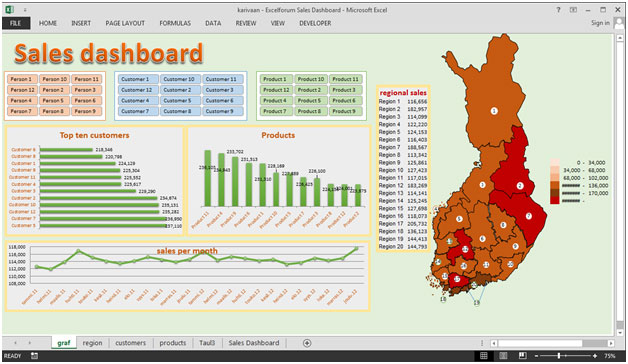This screenshot has width=628, height=364.
Task: Toggle the Person 10 slicer button
Action: [54, 79]
